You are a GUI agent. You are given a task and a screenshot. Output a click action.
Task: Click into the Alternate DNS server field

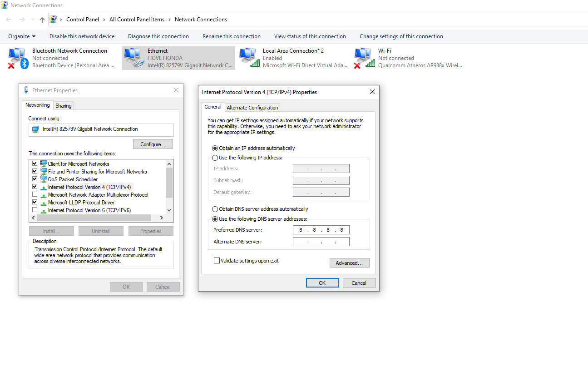tap(321, 242)
